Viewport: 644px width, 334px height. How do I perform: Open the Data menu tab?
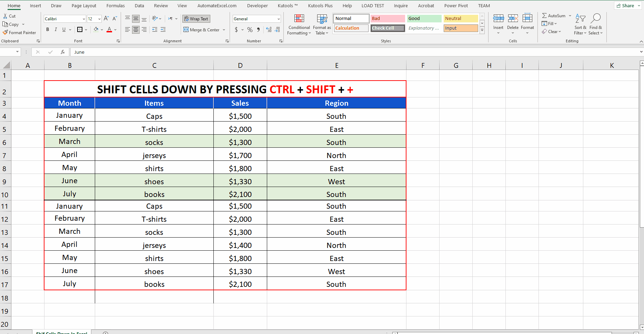pyautogui.click(x=139, y=6)
